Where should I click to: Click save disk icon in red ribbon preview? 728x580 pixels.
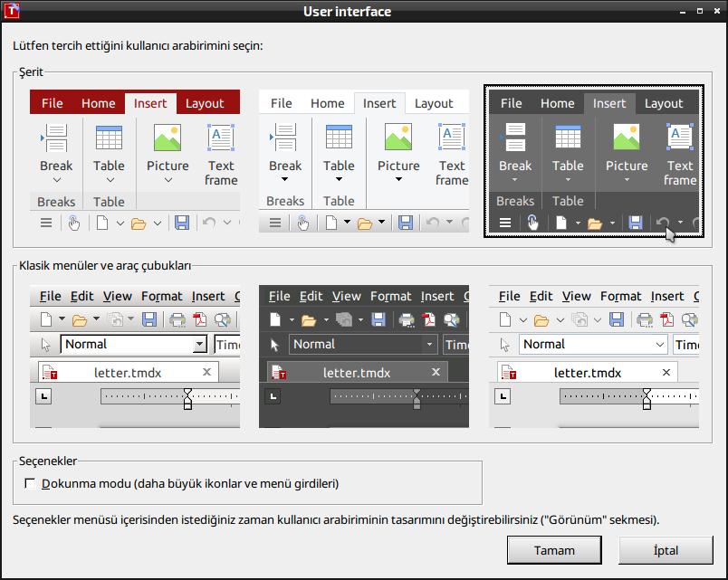point(181,223)
